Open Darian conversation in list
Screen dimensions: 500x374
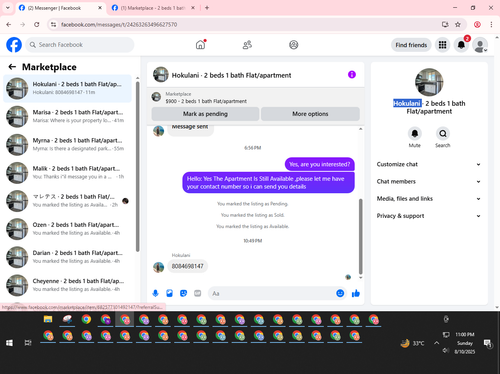[x=68, y=257]
